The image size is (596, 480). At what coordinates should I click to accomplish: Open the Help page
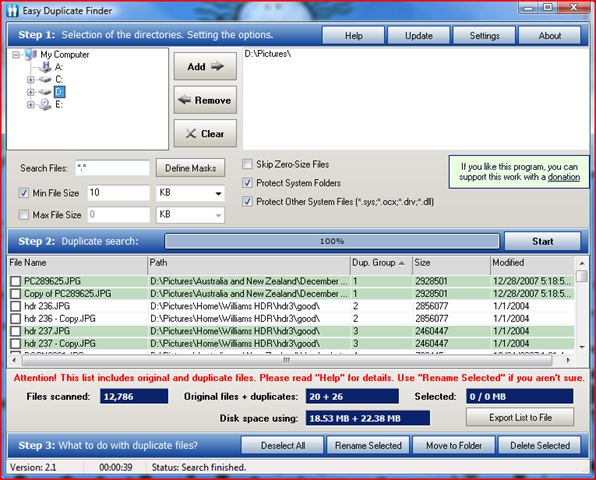(x=353, y=36)
